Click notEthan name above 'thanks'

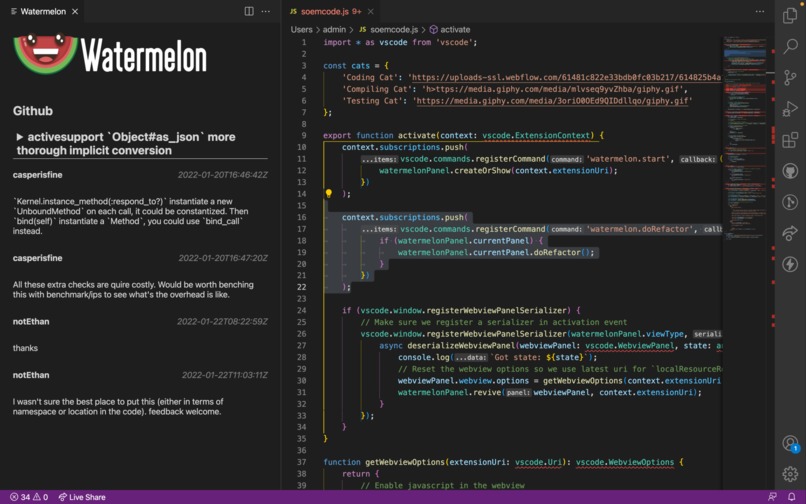[31, 322]
